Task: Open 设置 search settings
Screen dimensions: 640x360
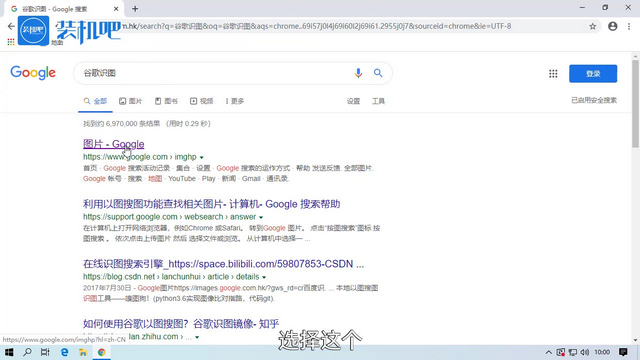Action: click(353, 101)
